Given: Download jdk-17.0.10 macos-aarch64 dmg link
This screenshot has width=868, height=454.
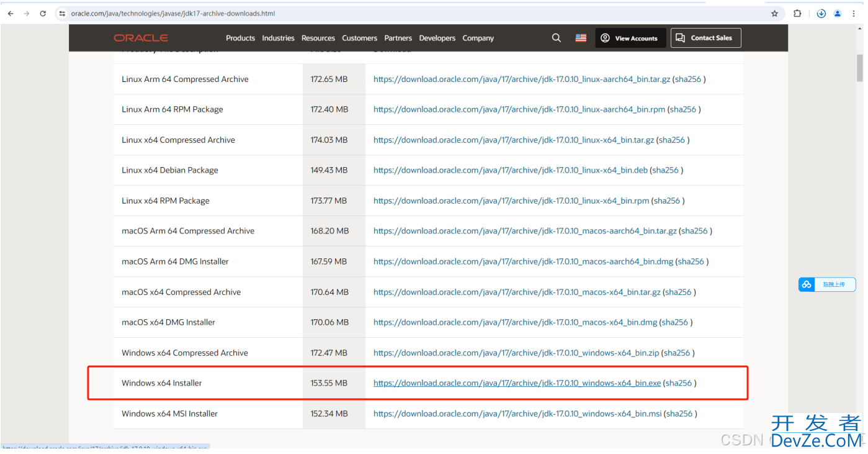Looking at the screenshot, I should pyautogui.click(x=523, y=261).
